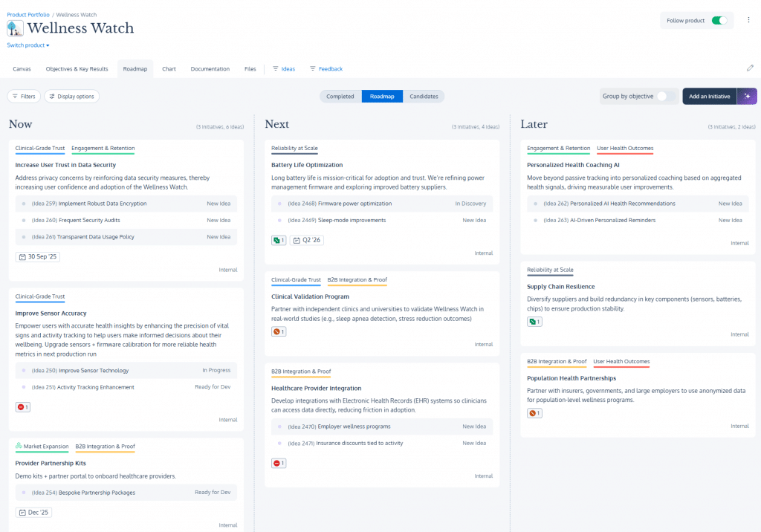Screen dimensions: 761x532
Task: Open the Canvas tab
Action: click(x=22, y=69)
